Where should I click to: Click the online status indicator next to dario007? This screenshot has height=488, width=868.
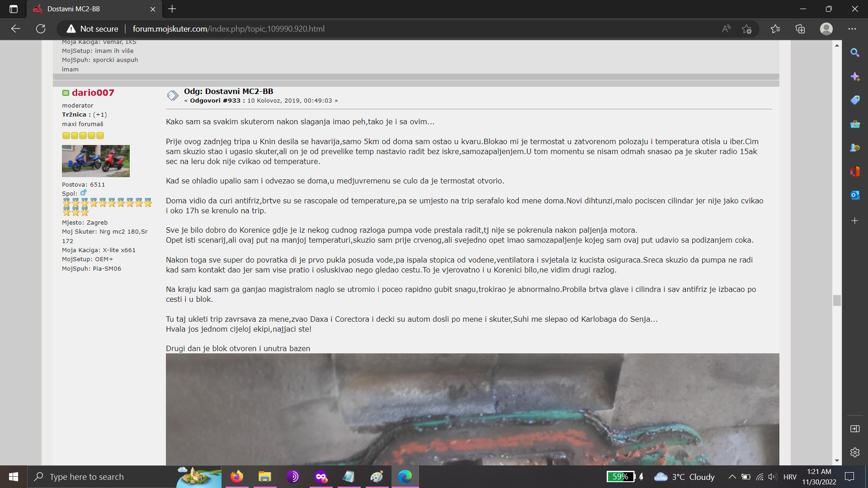(66, 93)
